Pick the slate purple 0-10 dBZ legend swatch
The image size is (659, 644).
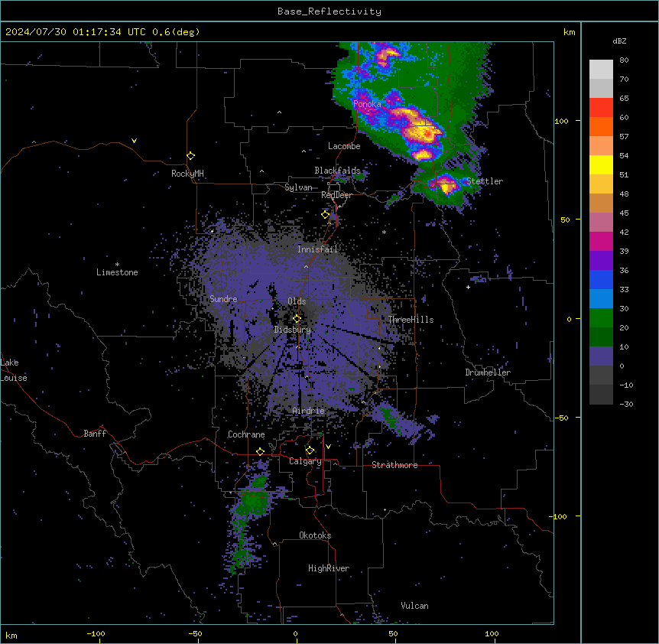tap(601, 356)
